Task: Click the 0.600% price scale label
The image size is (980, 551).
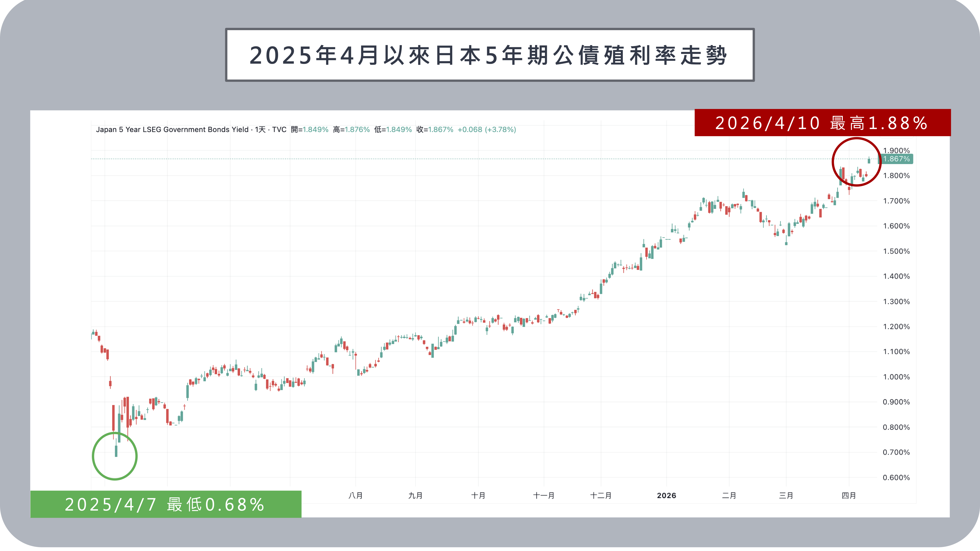Action: 896,478
